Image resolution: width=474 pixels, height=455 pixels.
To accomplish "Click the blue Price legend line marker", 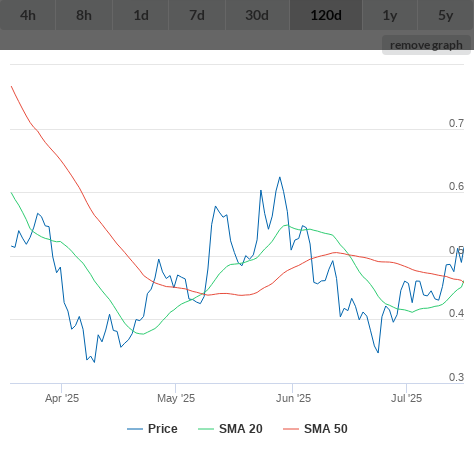I will point(135,429).
